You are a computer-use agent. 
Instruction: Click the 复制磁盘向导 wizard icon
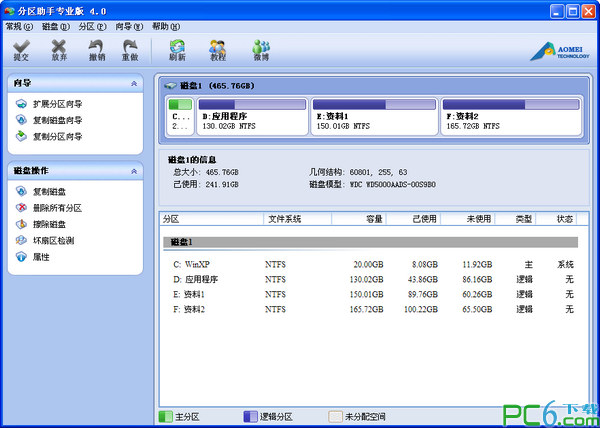point(21,120)
